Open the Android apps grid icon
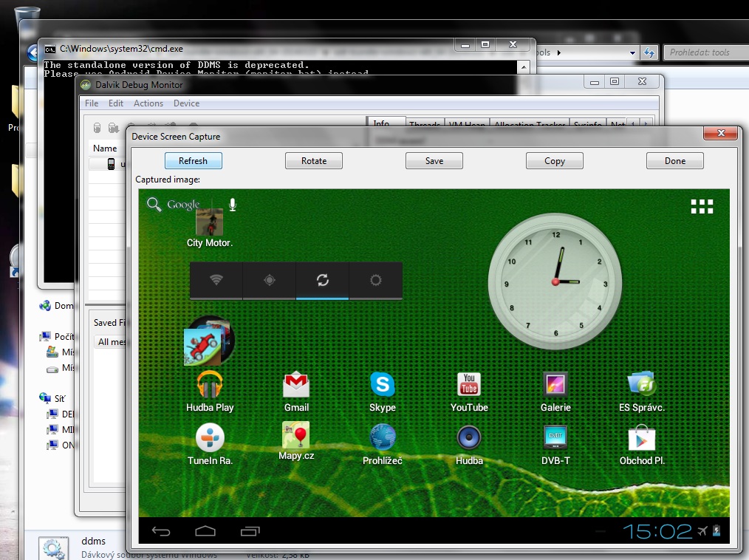 (x=702, y=206)
